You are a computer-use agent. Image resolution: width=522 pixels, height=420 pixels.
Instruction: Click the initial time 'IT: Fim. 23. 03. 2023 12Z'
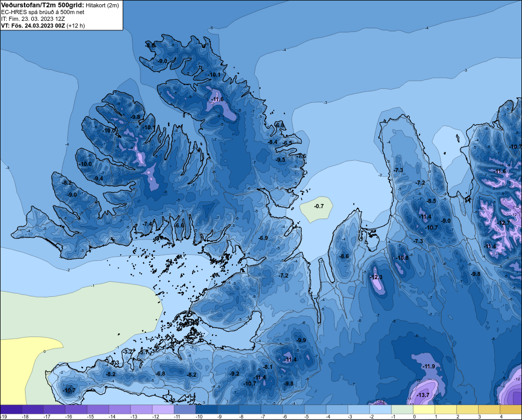coord(33,19)
